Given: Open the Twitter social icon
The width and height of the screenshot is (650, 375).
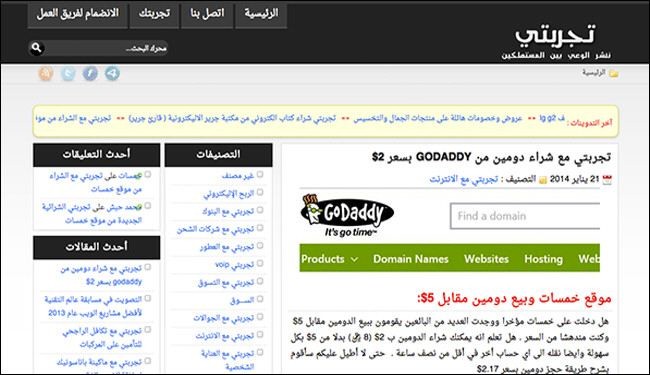Looking at the screenshot, I should [68, 74].
